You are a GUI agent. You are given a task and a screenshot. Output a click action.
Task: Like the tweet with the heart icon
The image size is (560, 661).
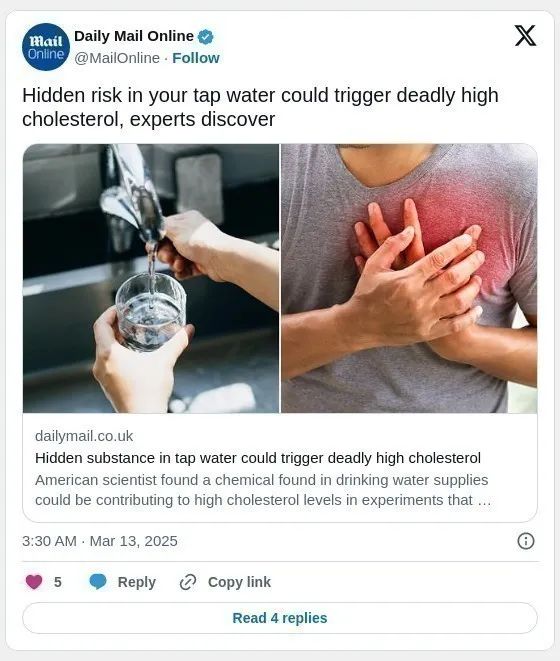[34, 582]
